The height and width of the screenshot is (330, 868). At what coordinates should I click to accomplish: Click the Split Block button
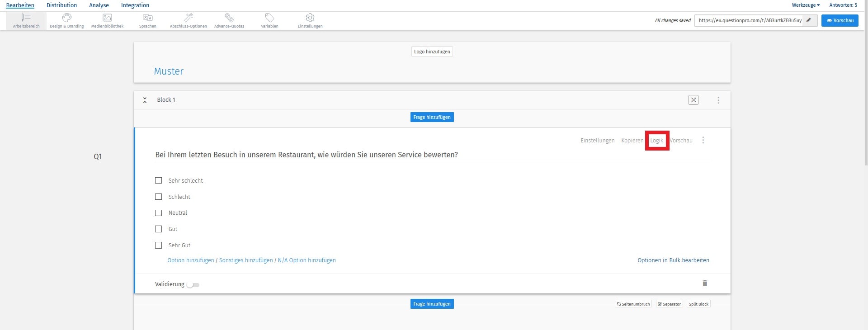pos(698,304)
